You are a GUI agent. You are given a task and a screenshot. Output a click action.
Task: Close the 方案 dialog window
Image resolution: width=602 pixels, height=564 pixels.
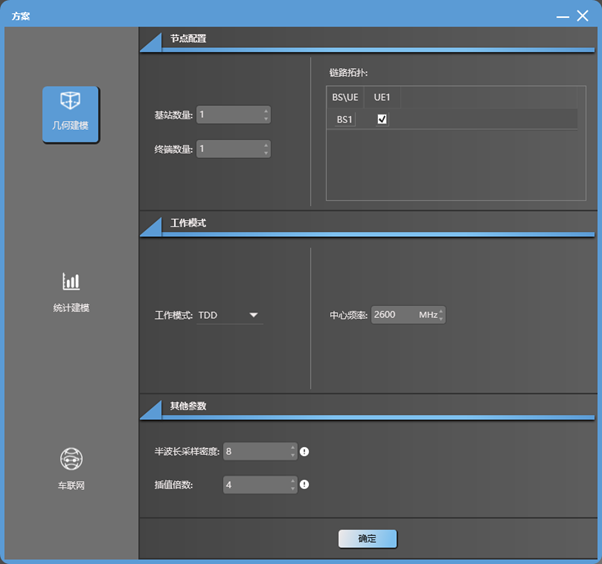582,15
